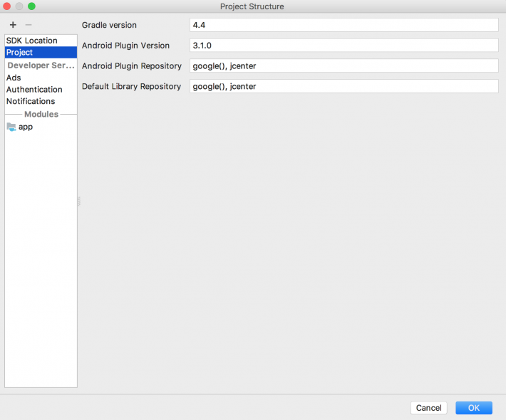This screenshot has width=506, height=420.
Task: Confirm changes with the OK button
Action: (473, 408)
